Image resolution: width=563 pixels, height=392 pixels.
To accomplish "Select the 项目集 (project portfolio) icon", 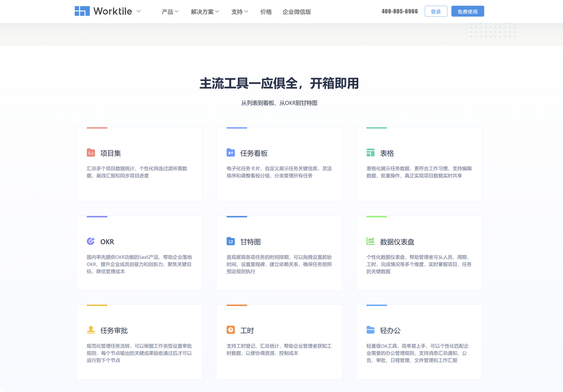I will [x=91, y=152].
